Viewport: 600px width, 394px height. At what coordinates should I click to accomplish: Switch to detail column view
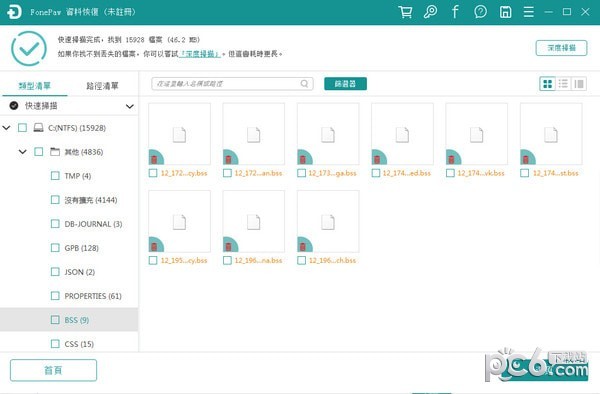point(579,84)
